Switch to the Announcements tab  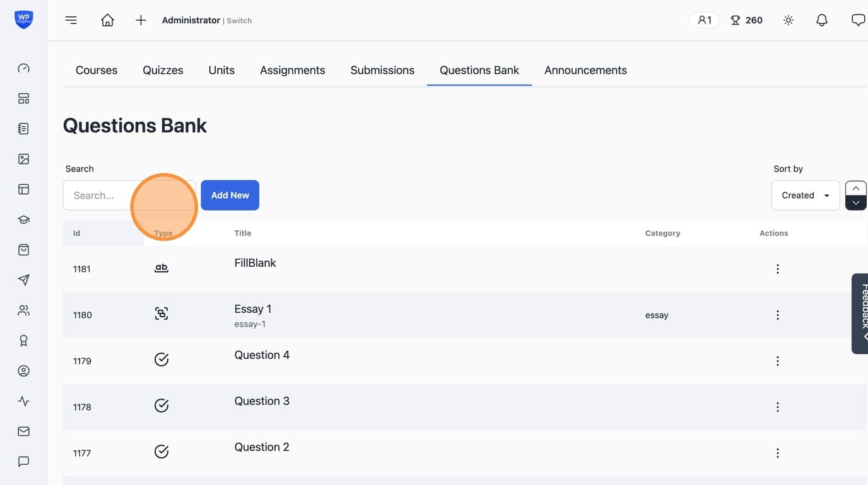[x=585, y=70]
